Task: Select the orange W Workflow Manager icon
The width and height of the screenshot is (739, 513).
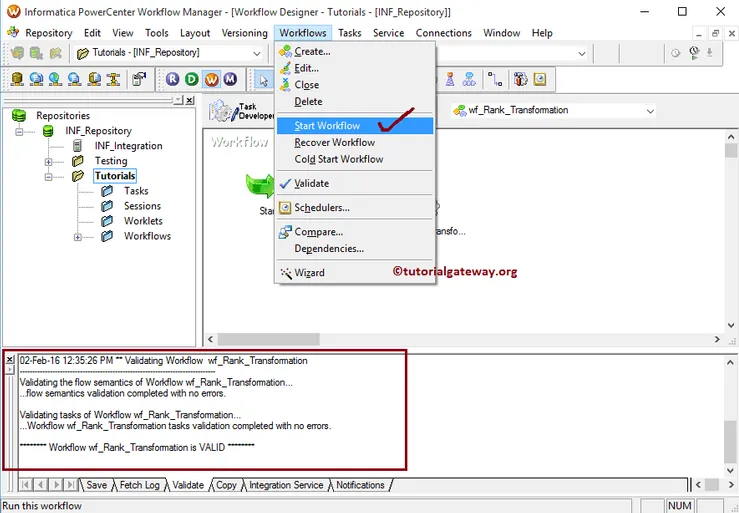Action: coord(212,79)
